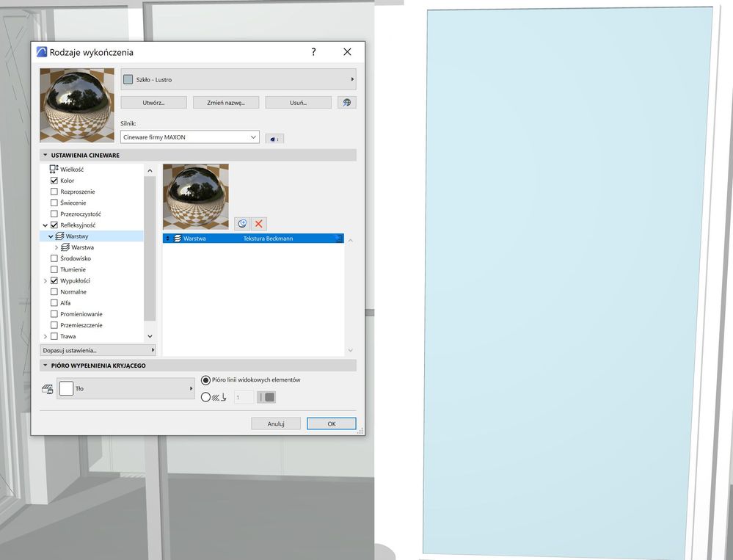Select the custom pen radio button

tap(205, 397)
